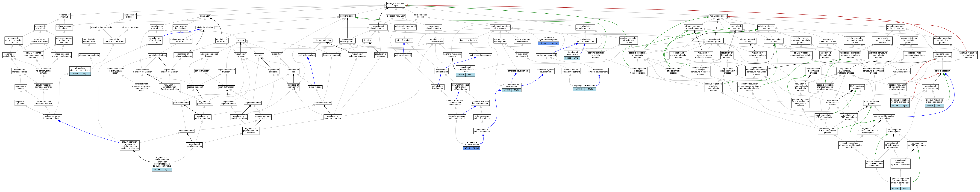
Task: Select the root 'Biological Process Myt1' node
Action: [x=396, y=4]
